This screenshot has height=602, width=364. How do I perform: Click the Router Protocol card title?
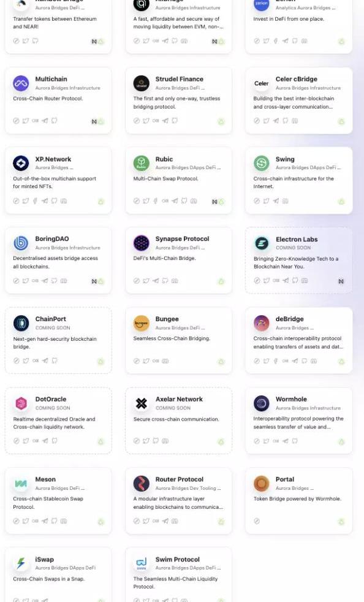point(180,479)
